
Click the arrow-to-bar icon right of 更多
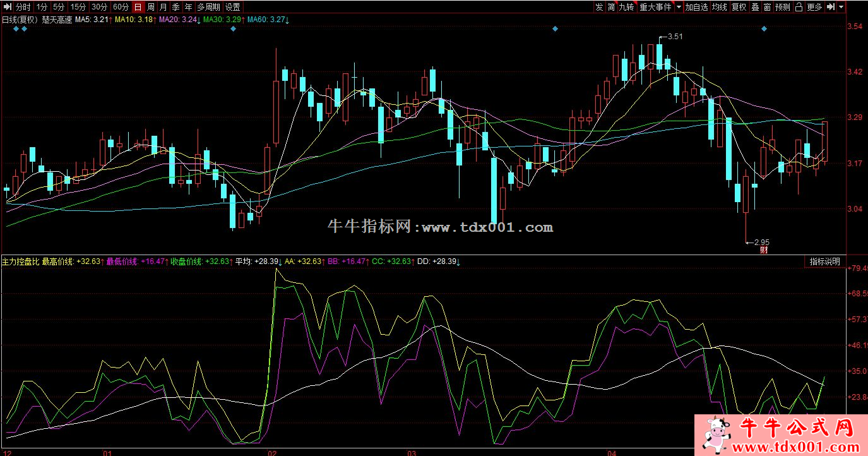831,7
